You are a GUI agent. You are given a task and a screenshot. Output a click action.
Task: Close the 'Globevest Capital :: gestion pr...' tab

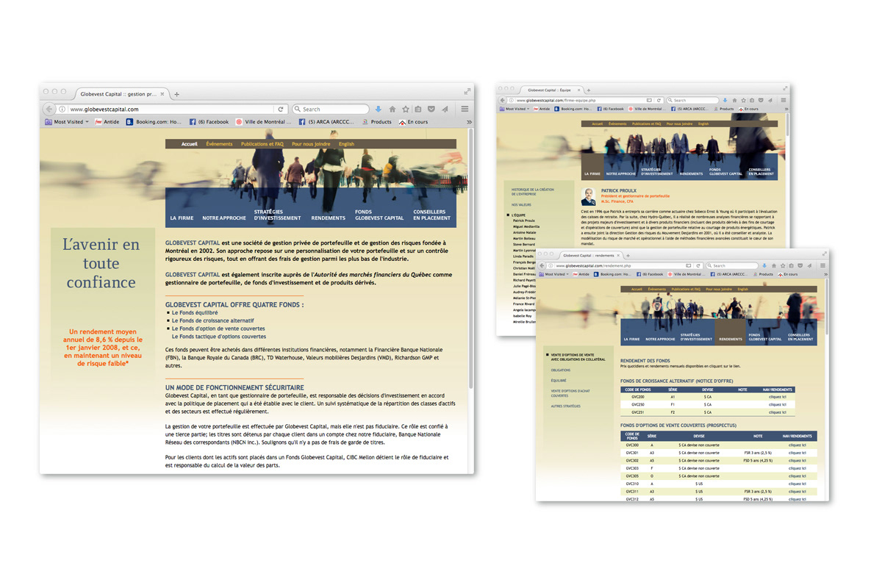pyautogui.click(x=164, y=94)
